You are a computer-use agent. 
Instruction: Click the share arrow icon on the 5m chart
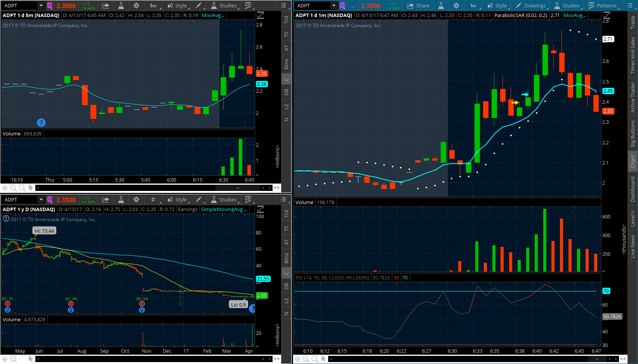pyautogui.click(x=105, y=5)
